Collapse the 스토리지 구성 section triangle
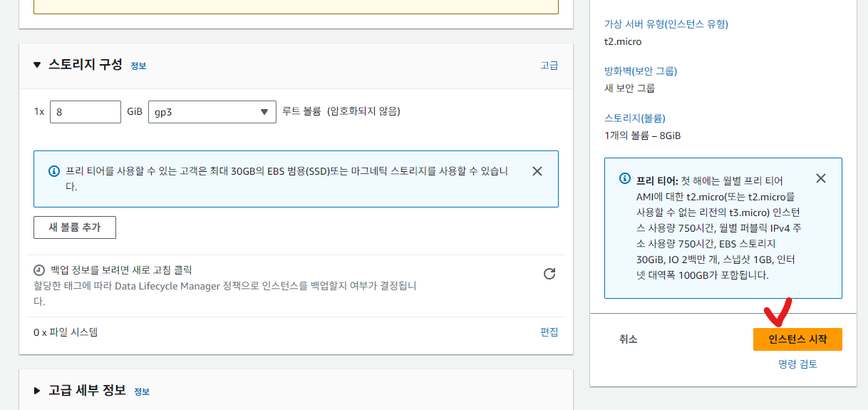Image resolution: width=868 pixels, height=410 pixels. (38, 65)
